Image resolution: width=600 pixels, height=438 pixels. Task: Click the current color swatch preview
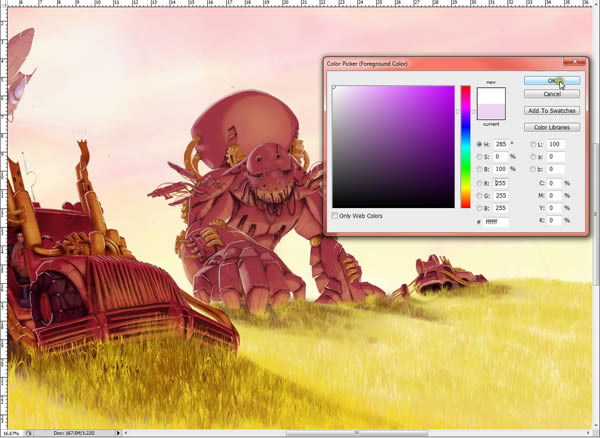[491, 111]
